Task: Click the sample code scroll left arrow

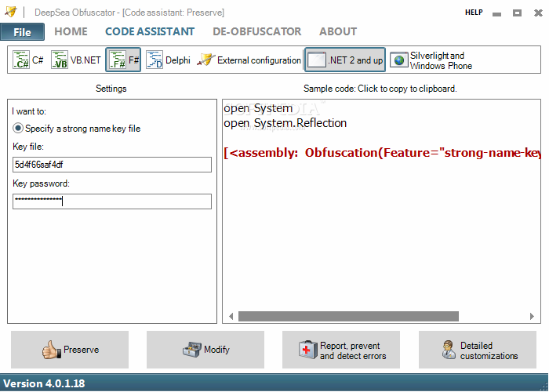Action: tap(231, 317)
